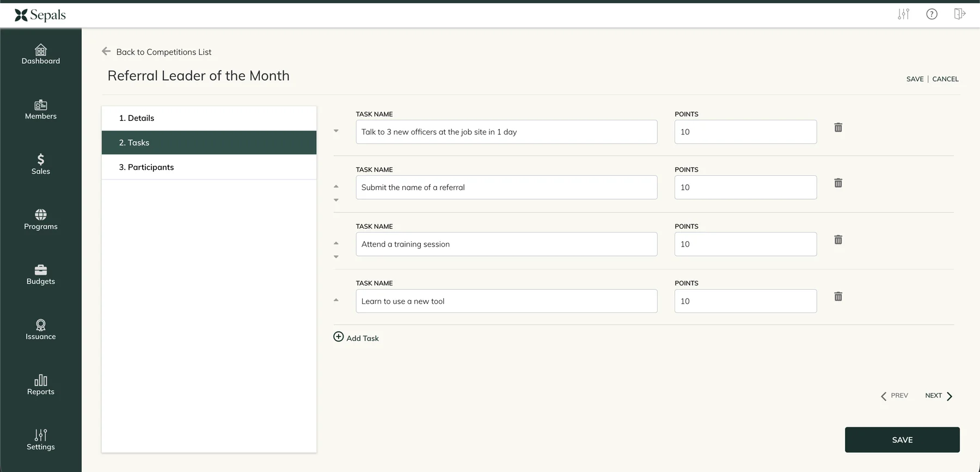Click the logout door icon
The width and height of the screenshot is (980, 472).
(x=960, y=14)
